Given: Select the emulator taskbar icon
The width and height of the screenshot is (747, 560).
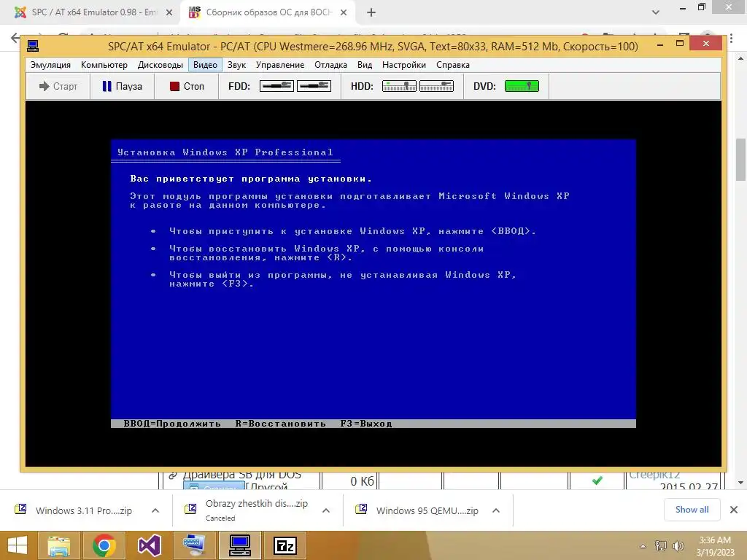Looking at the screenshot, I should pos(239,545).
